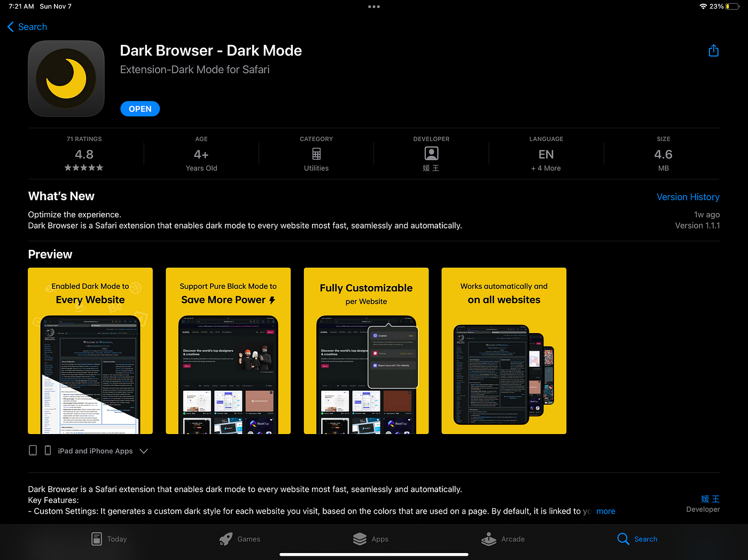Tap the Utilities category calculator icon
748x560 pixels.
coord(316,154)
